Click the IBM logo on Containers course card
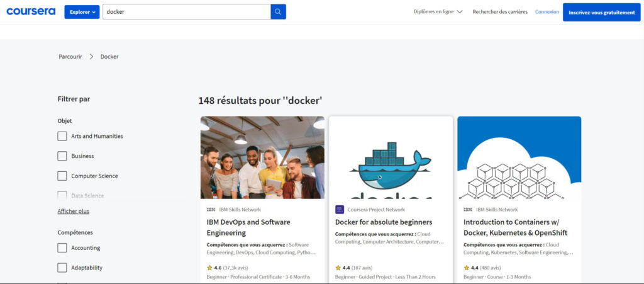Viewport: 644px width, 284px height. [467, 210]
